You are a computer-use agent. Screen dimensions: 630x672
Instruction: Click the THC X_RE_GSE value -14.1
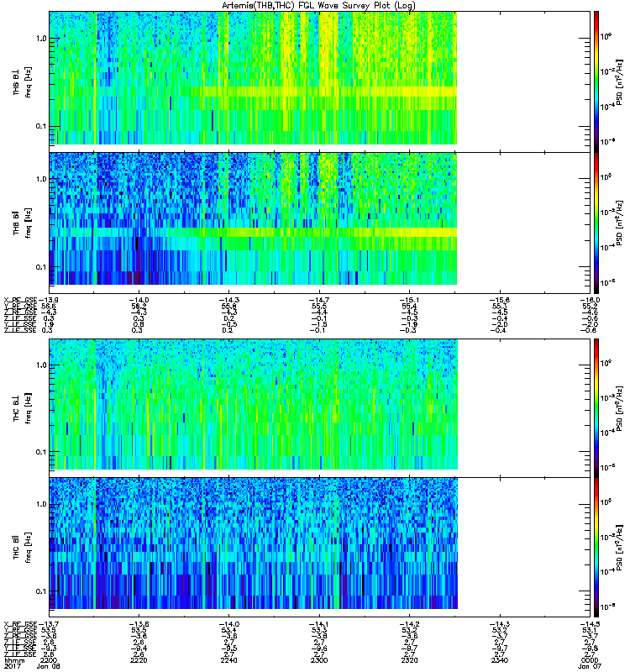tap(319, 624)
